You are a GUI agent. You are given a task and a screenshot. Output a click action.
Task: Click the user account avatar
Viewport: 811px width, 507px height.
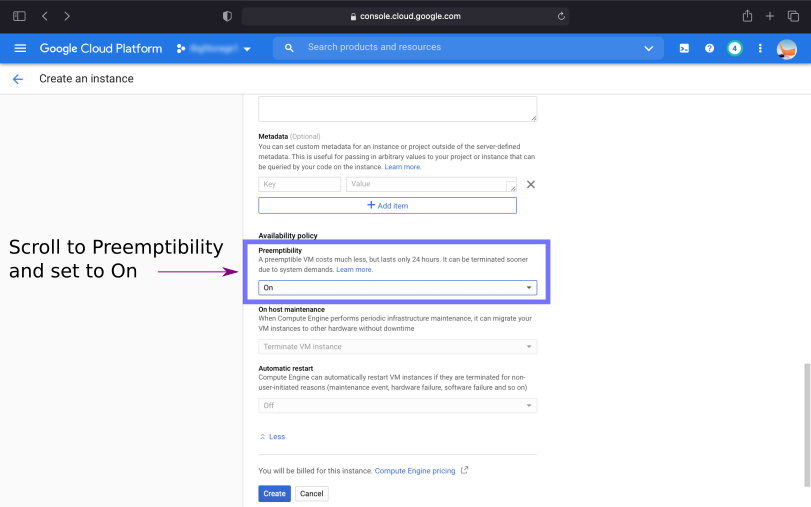pos(787,48)
